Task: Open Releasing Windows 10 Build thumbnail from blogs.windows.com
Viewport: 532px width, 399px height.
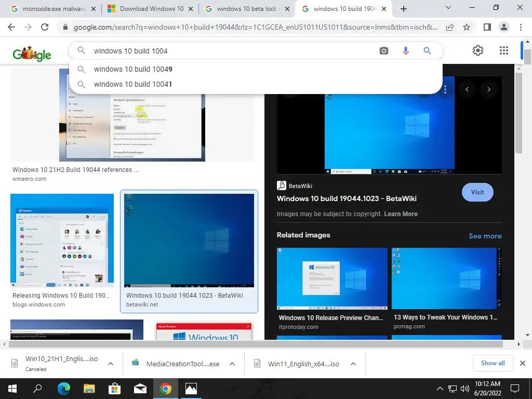Action: click(x=62, y=240)
